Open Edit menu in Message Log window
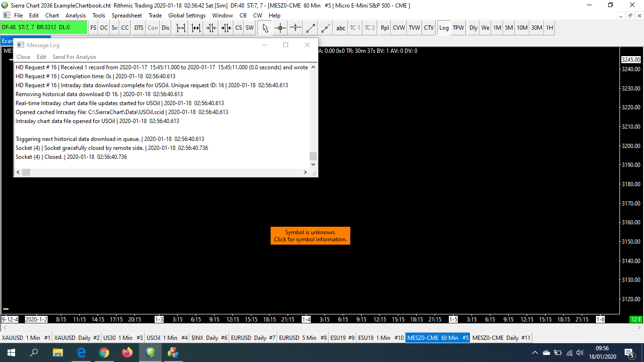The height and width of the screenshot is (362, 644). [41, 57]
